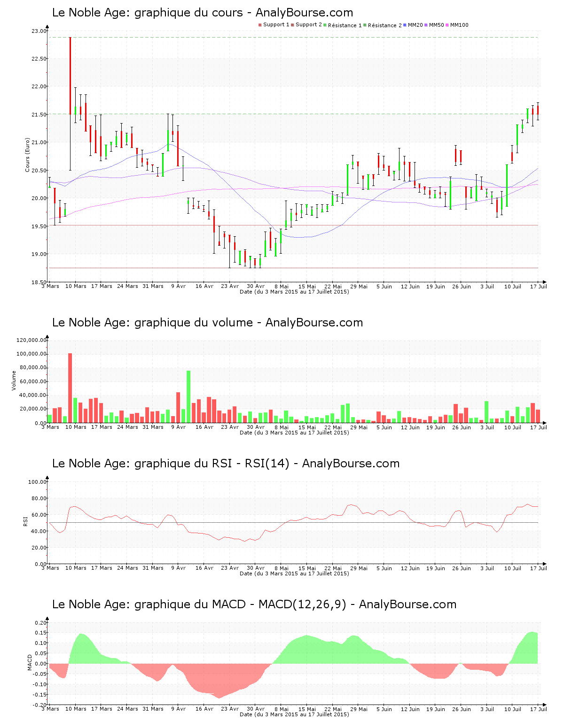Click the 'graphique du MACD - MACD(12,26,9)' title
Viewport: 564px width, 728px height.
coord(254,604)
